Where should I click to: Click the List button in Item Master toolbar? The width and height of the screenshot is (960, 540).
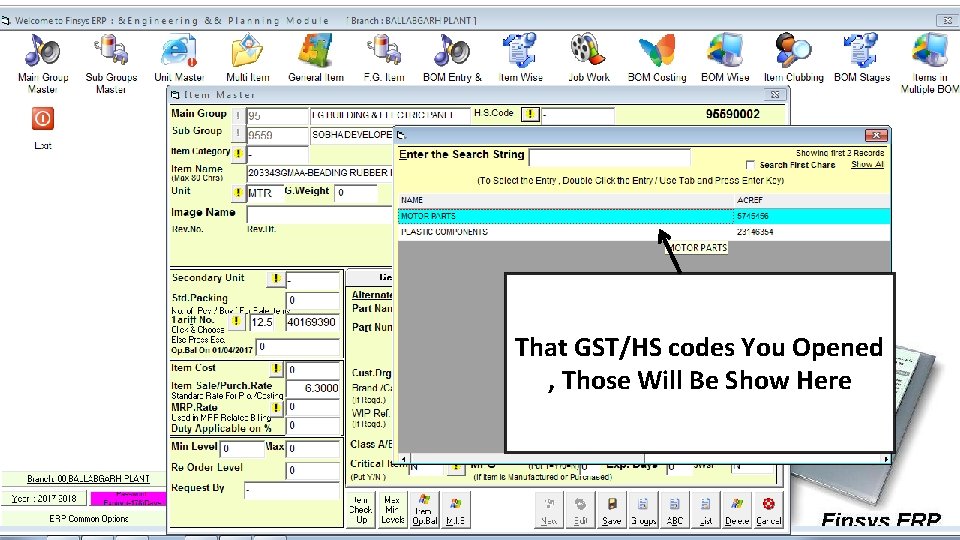point(705,510)
